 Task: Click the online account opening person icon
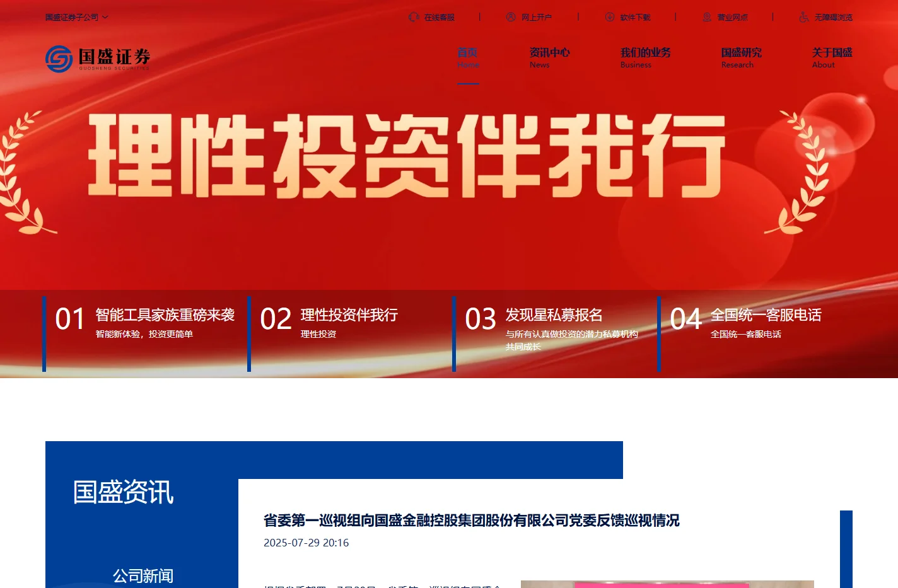[511, 17]
